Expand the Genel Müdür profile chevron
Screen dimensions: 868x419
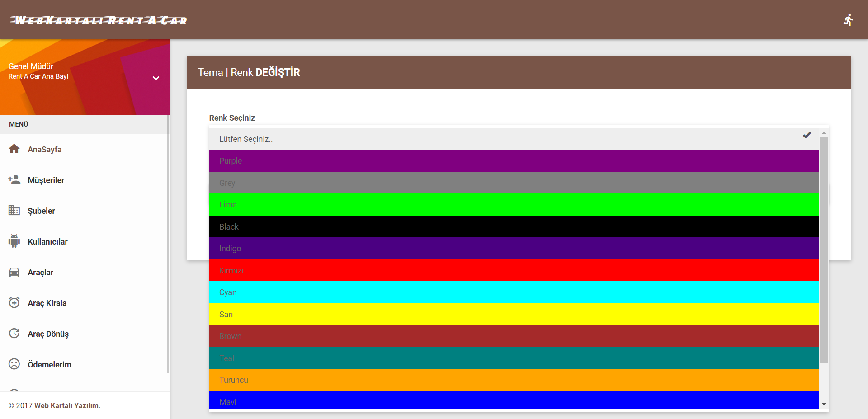(x=156, y=78)
